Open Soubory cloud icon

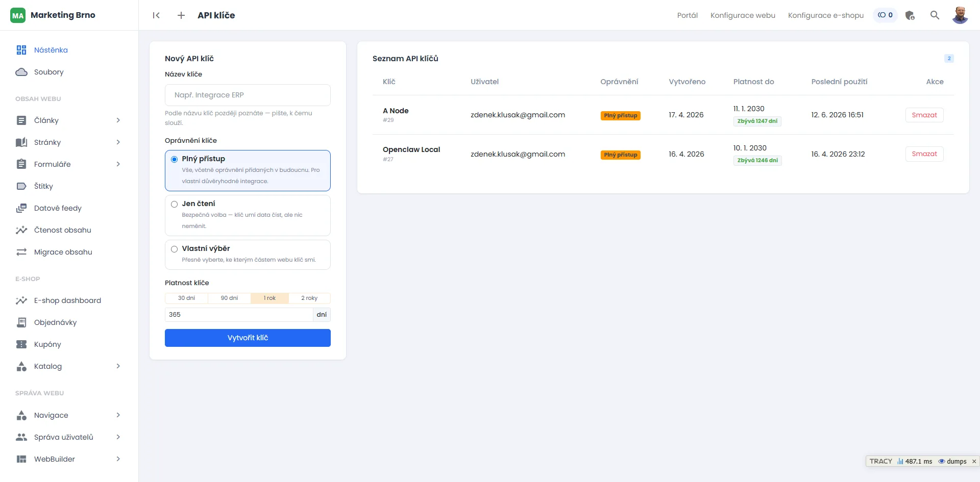pos(21,72)
